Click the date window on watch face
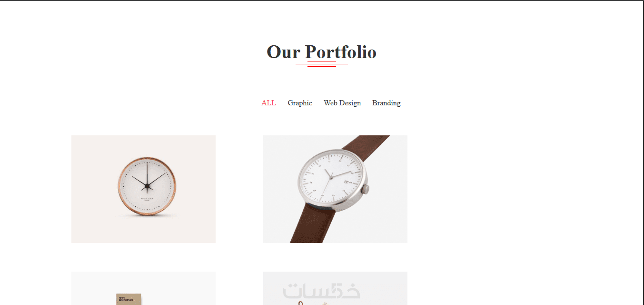This screenshot has width=644, height=305. pos(347,182)
